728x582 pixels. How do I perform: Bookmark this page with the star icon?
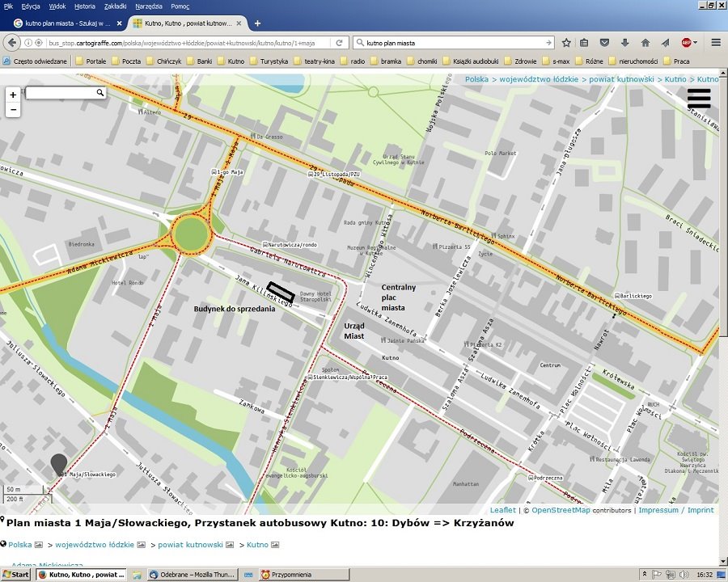(566, 43)
